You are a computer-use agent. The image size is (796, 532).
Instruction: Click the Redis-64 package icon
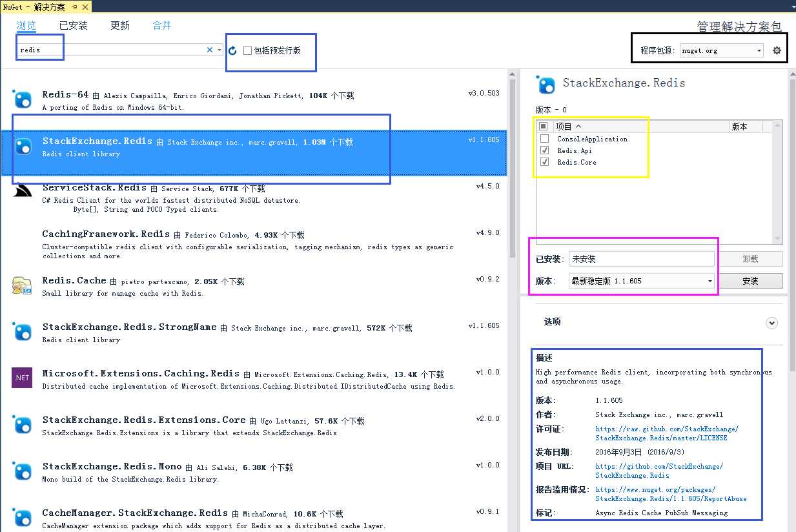[23, 99]
